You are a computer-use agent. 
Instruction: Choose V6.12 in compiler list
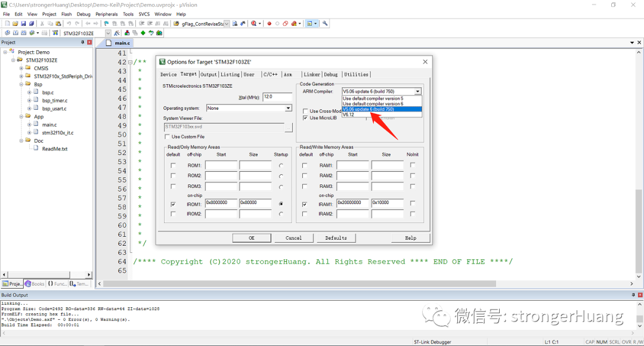382,115
